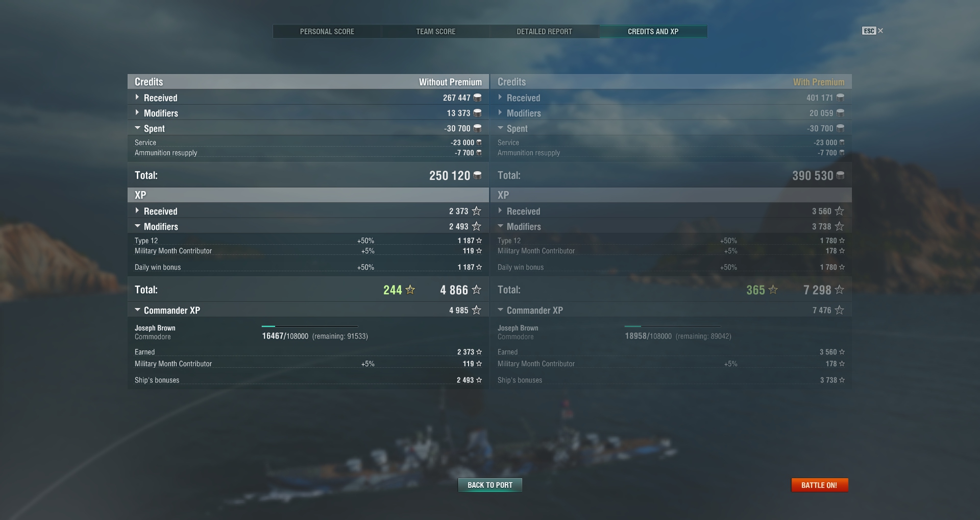Open the Team Score tab

click(436, 31)
